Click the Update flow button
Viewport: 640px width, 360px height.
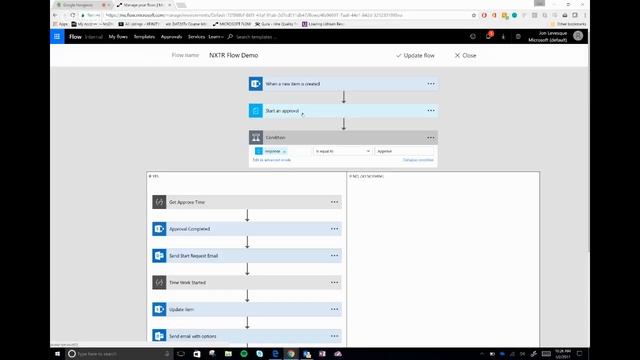pos(416,56)
